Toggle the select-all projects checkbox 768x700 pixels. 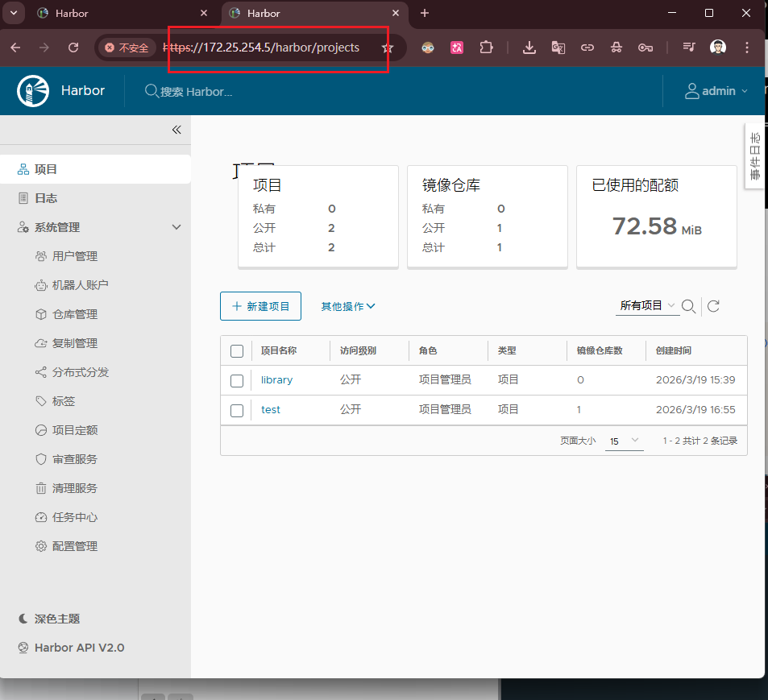[x=237, y=351]
